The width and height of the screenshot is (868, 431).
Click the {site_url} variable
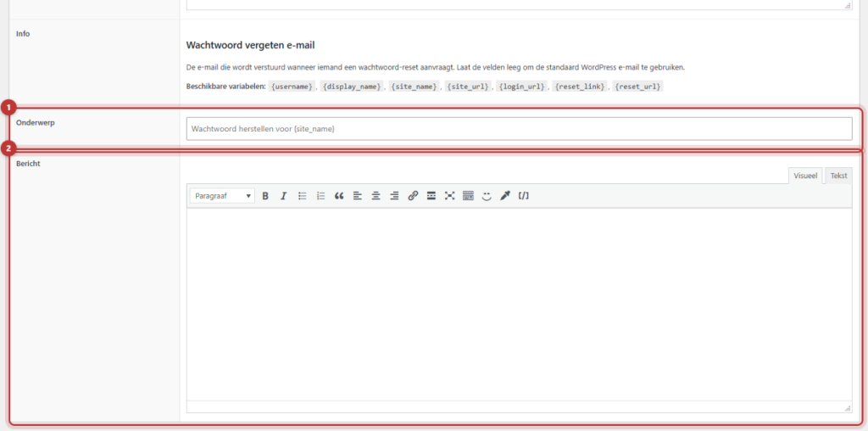[x=468, y=87]
